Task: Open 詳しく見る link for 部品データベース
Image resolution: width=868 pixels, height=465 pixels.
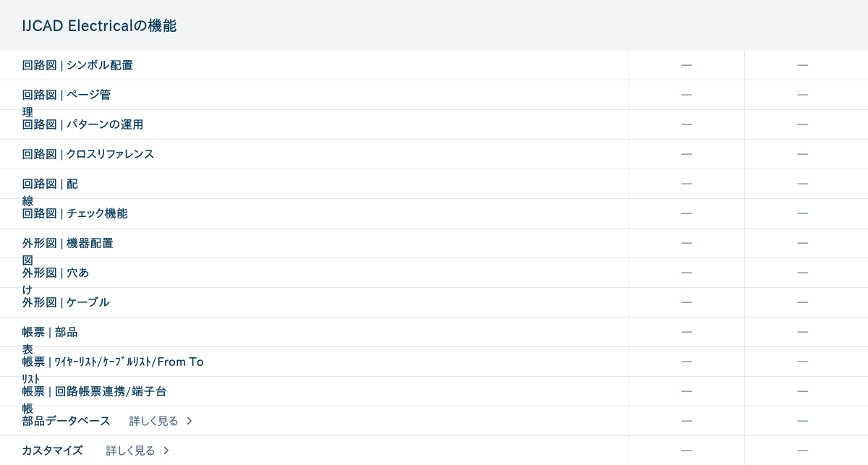Action: [x=153, y=421]
